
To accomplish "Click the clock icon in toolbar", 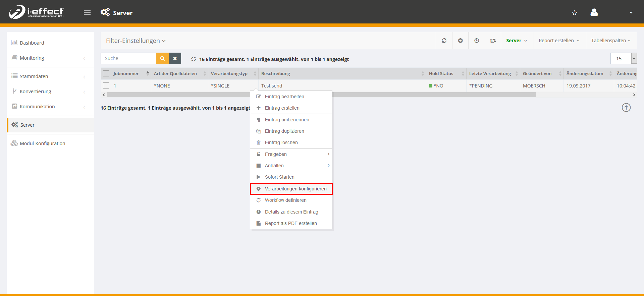I will click(x=477, y=41).
